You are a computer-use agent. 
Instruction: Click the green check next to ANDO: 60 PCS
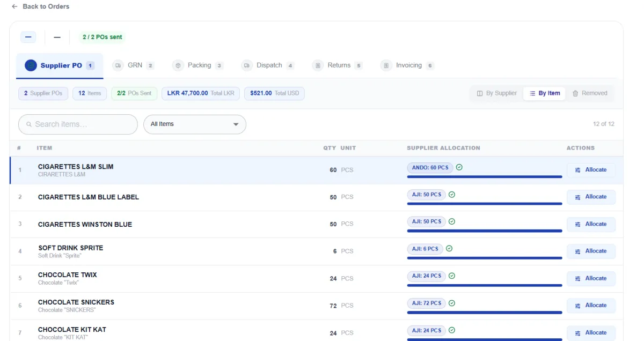tap(459, 167)
